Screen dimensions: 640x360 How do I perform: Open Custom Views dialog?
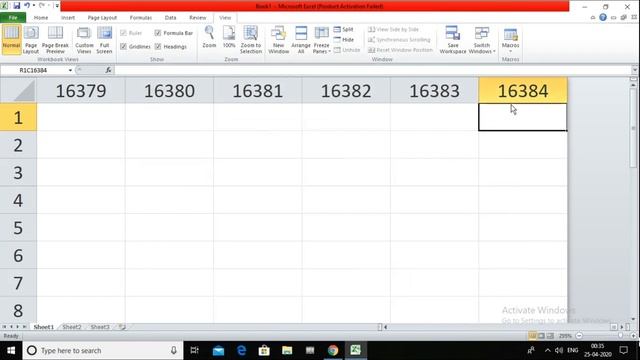(84, 39)
